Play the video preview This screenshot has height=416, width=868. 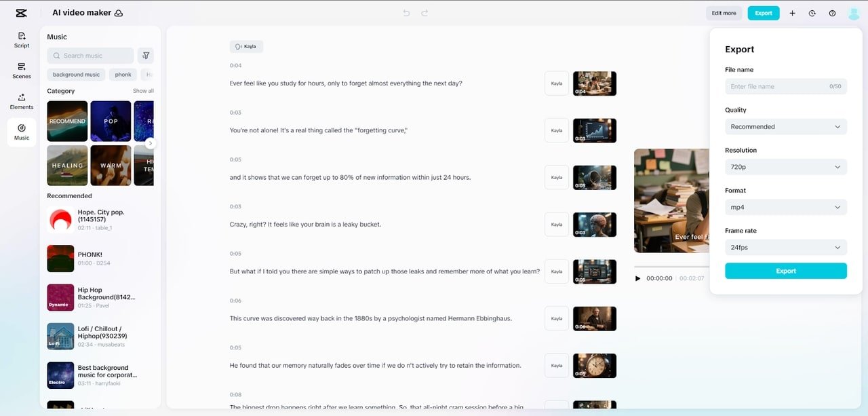637,278
